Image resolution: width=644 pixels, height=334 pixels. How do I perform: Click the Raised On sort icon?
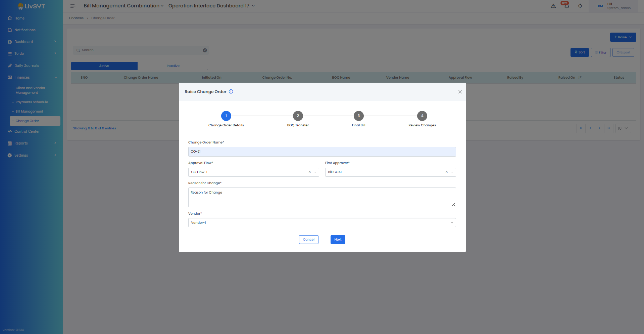click(580, 78)
